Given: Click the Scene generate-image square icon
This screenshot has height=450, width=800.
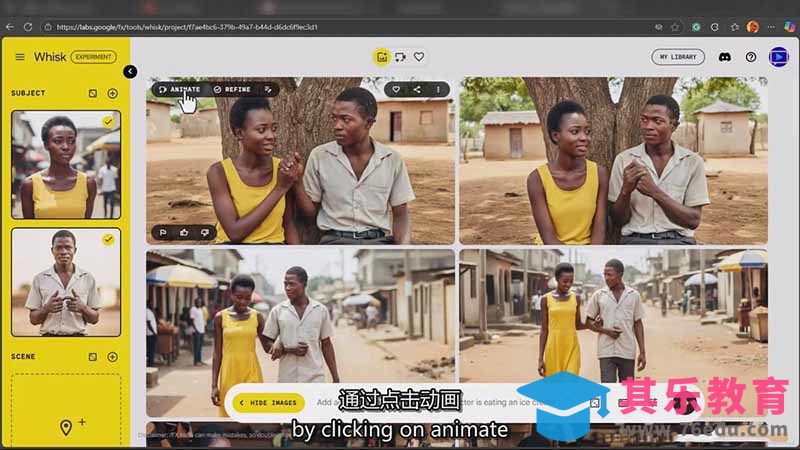Looking at the screenshot, I should tap(92, 356).
